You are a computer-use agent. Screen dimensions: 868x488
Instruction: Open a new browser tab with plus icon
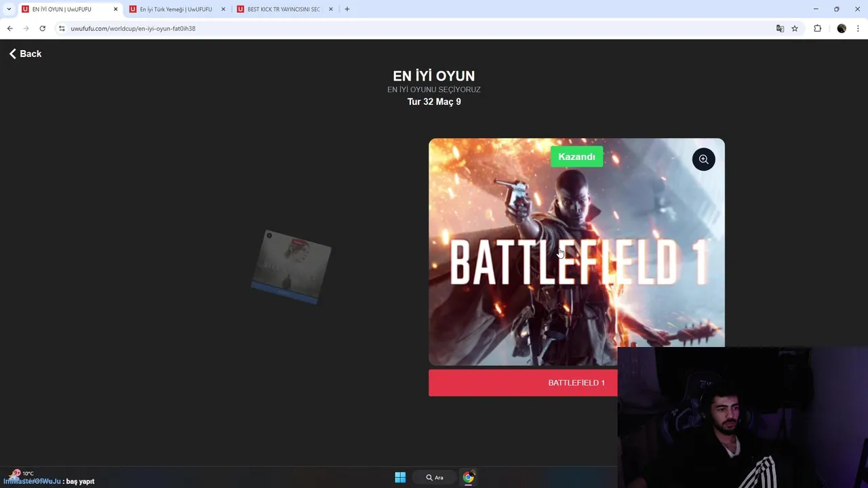(x=347, y=9)
